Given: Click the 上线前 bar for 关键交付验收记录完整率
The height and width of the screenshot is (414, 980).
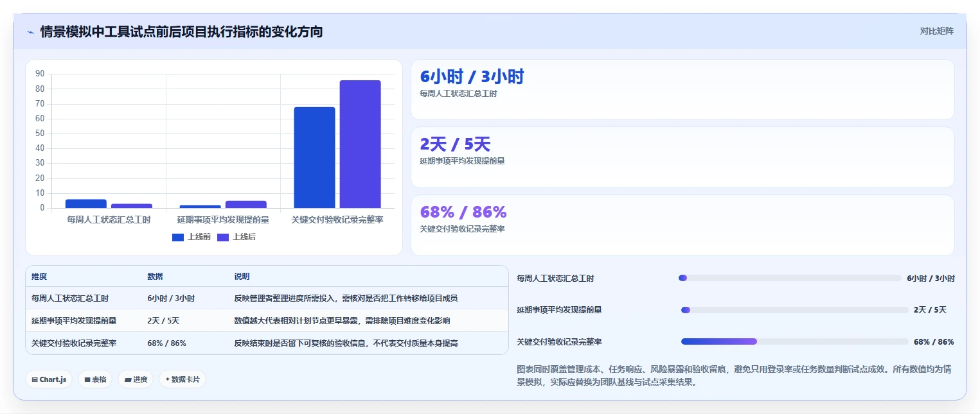Looking at the screenshot, I should [314, 157].
